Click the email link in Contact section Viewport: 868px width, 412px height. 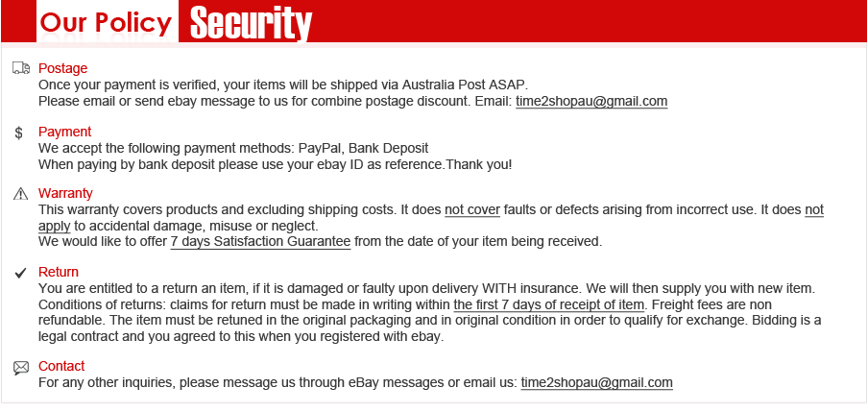[x=597, y=382]
